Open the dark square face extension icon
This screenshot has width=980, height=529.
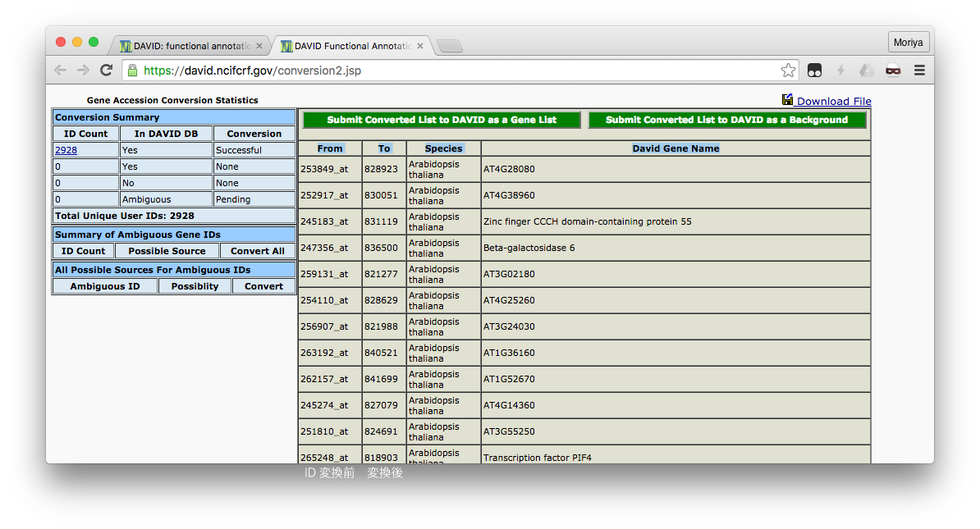tap(814, 71)
